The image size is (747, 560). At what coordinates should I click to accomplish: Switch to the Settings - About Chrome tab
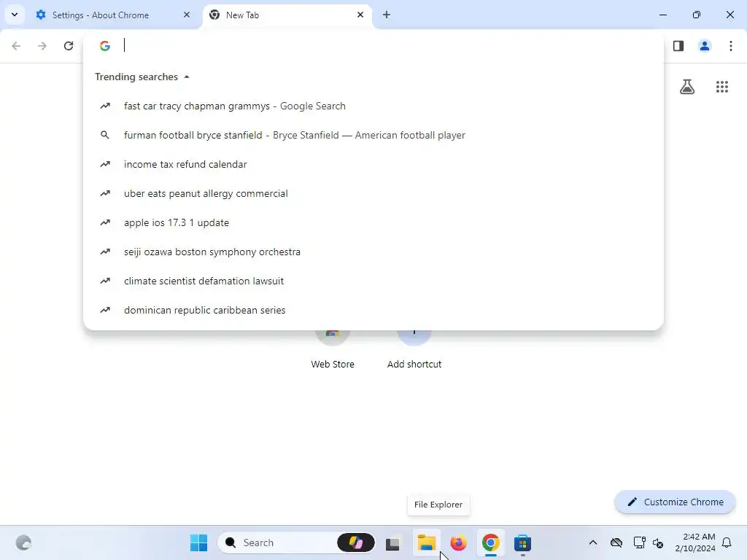[x=113, y=15]
